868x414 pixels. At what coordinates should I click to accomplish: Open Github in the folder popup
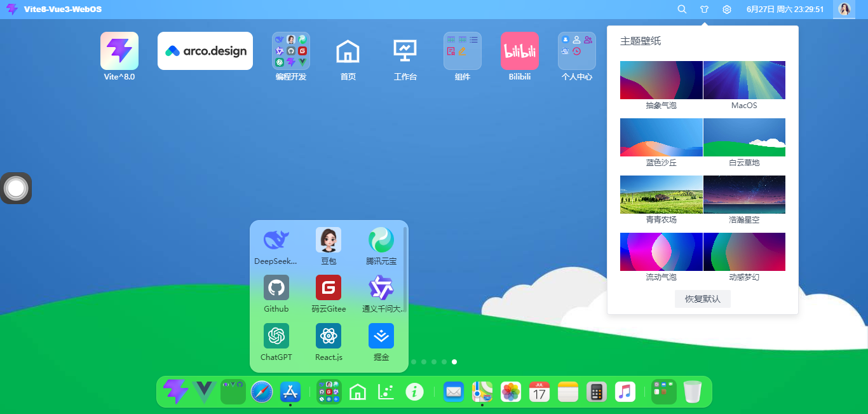coord(276,287)
